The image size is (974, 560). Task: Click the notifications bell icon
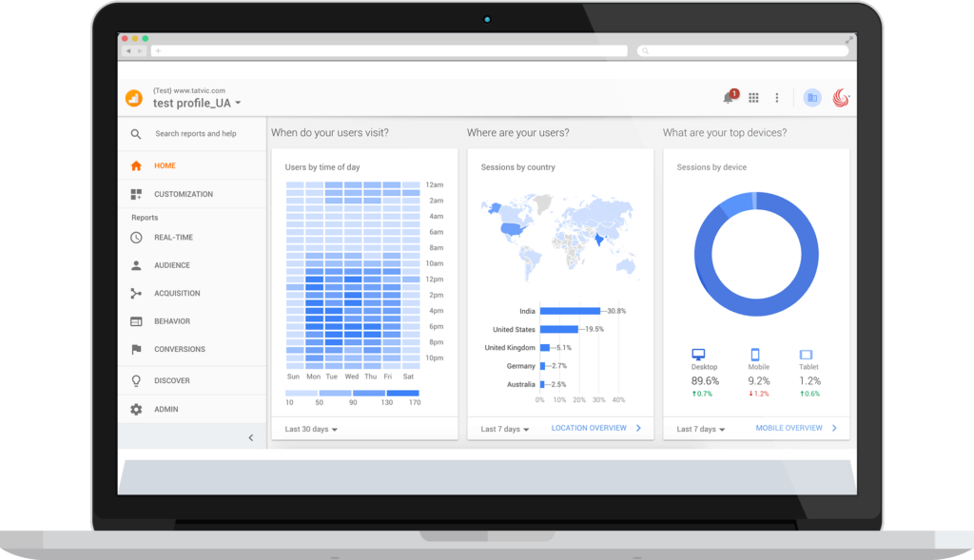pos(729,98)
